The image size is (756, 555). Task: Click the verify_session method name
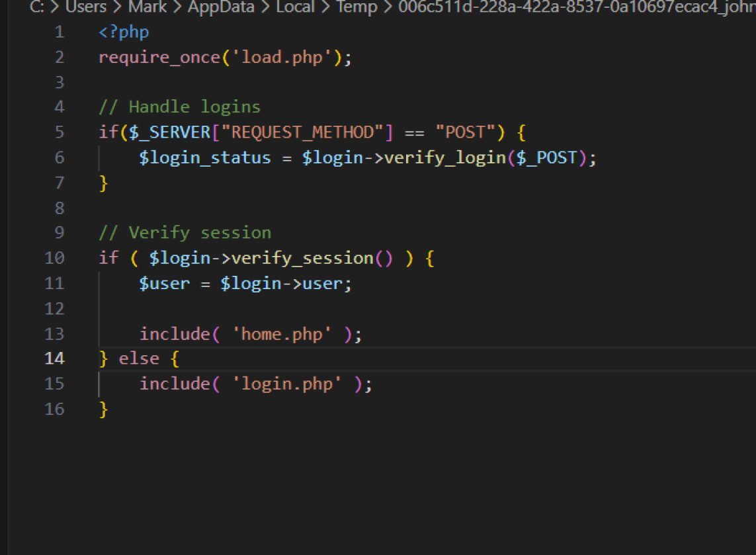(x=302, y=258)
